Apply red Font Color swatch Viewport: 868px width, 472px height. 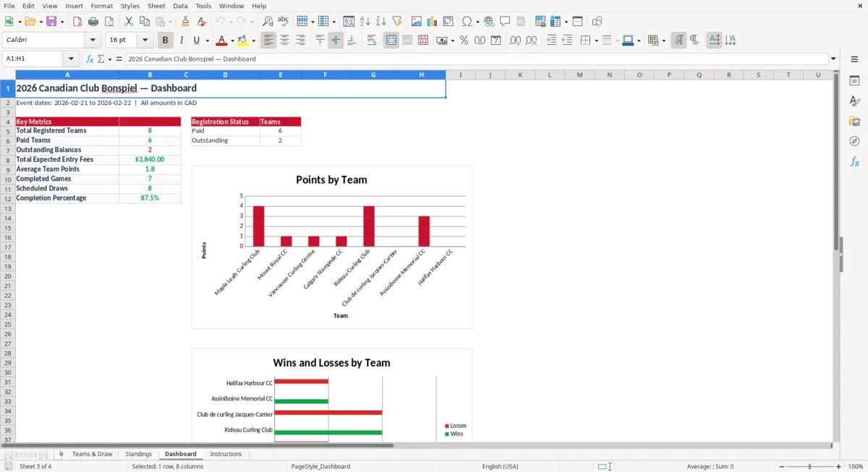[223, 41]
